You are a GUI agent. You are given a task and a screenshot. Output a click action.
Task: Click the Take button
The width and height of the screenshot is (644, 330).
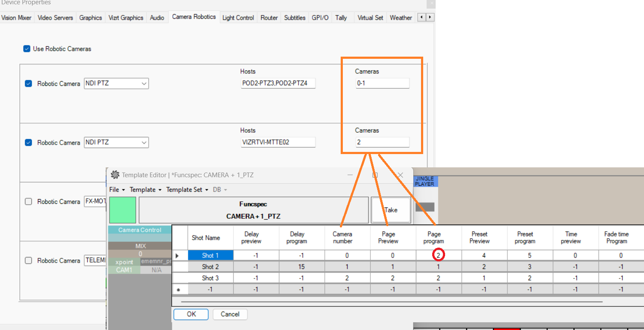[391, 210]
